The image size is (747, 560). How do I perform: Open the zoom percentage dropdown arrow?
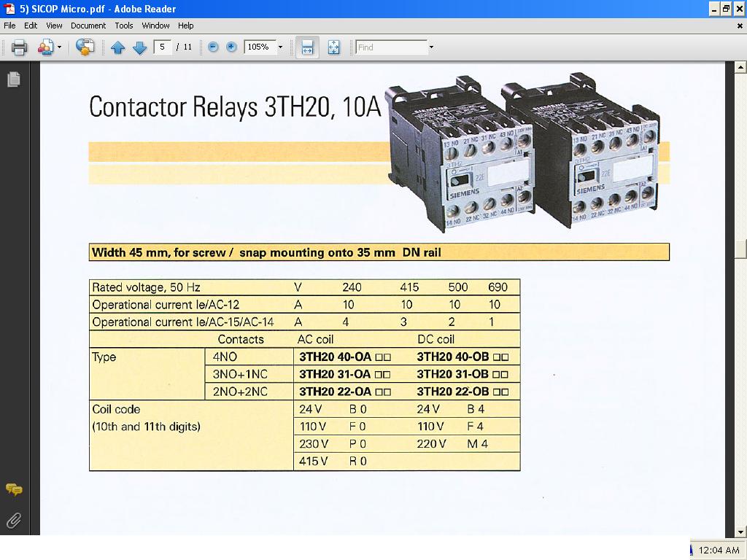point(280,47)
